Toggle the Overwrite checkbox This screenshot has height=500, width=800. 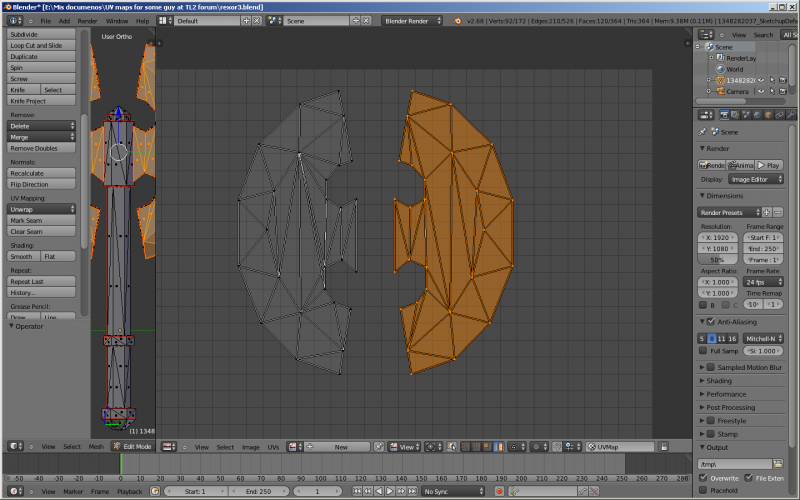703,478
